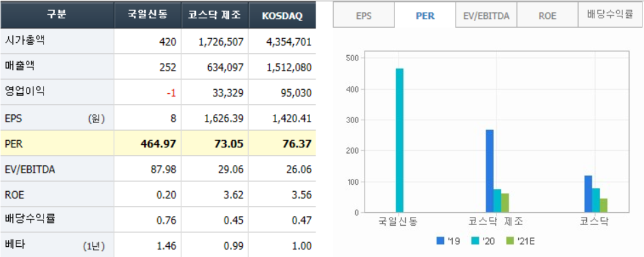Click the 0.20 ROE value
The image size is (644, 257).
pyautogui.click(x=167, y=195)
